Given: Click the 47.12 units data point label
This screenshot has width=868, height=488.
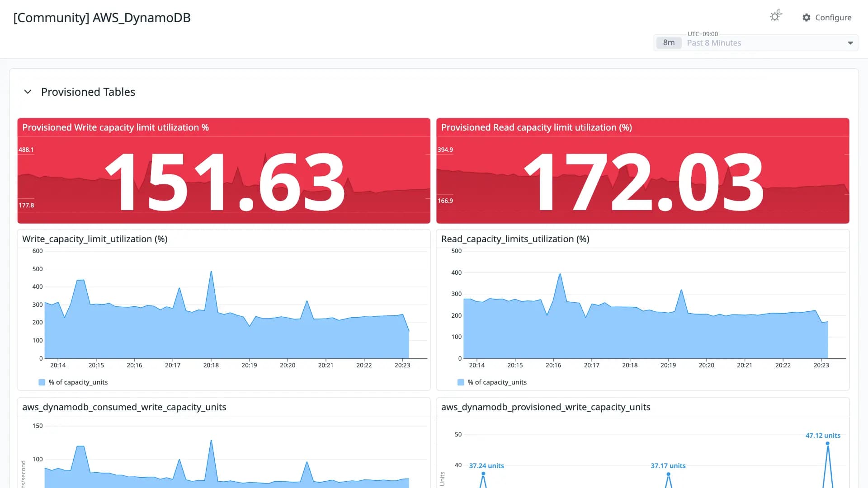Looking at the screenshot, I should (x=823, y=436).
